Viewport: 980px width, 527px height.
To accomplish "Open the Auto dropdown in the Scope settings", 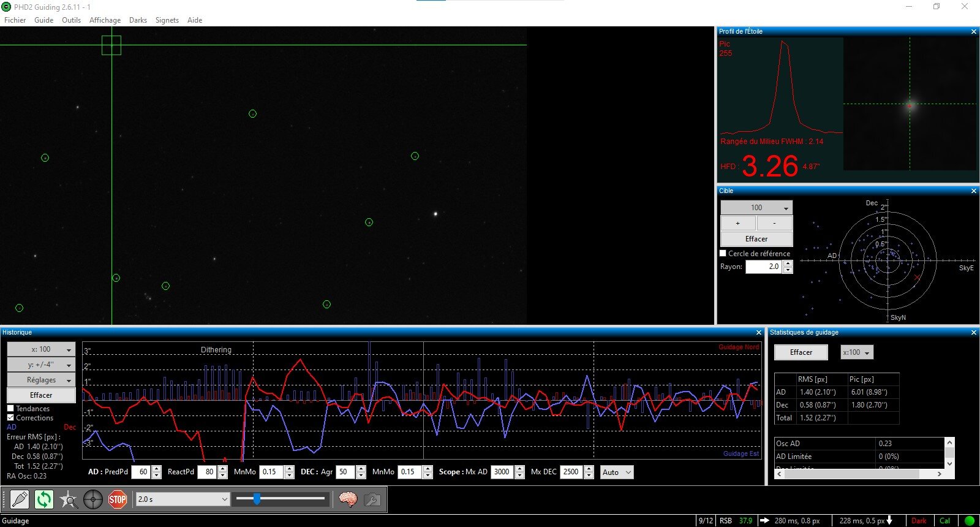I will click(616, 472).
